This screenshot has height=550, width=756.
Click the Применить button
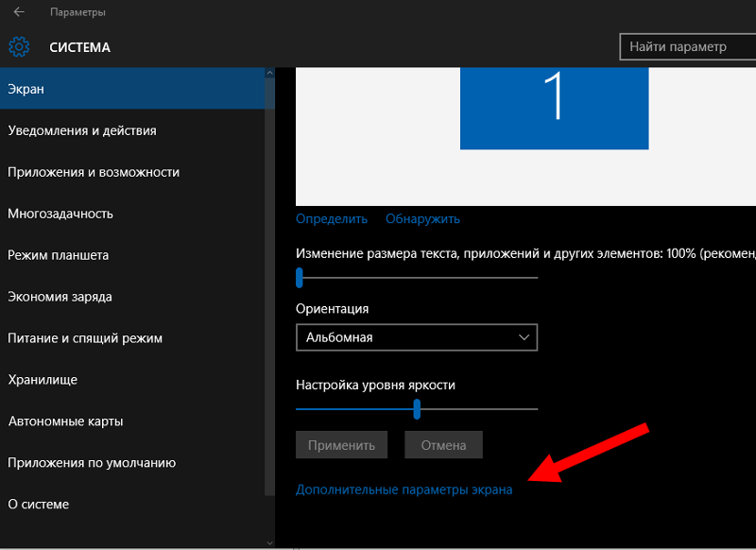[341, 445]
